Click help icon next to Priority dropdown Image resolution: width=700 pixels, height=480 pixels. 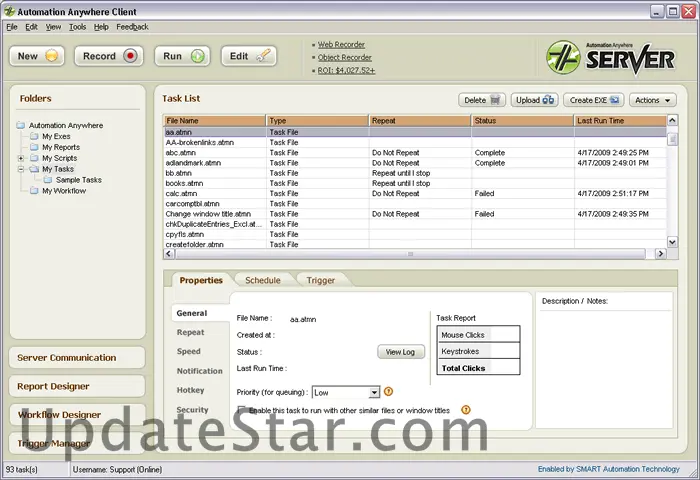[389, 392]
